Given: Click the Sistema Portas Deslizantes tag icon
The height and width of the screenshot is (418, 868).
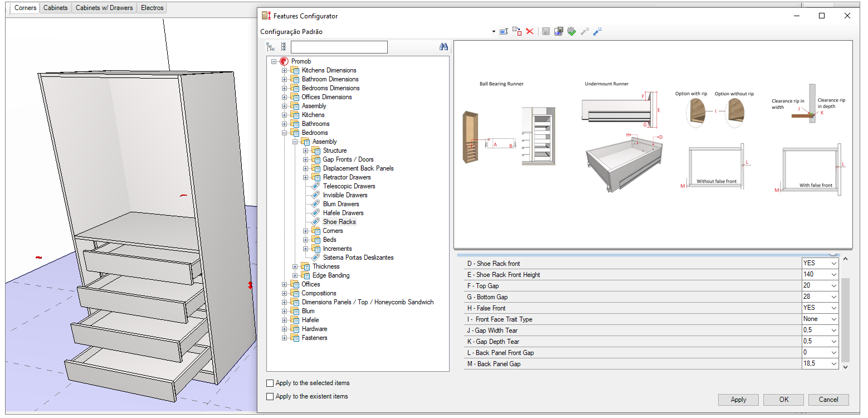Looking at the screenshot, I should pos(316,257).
